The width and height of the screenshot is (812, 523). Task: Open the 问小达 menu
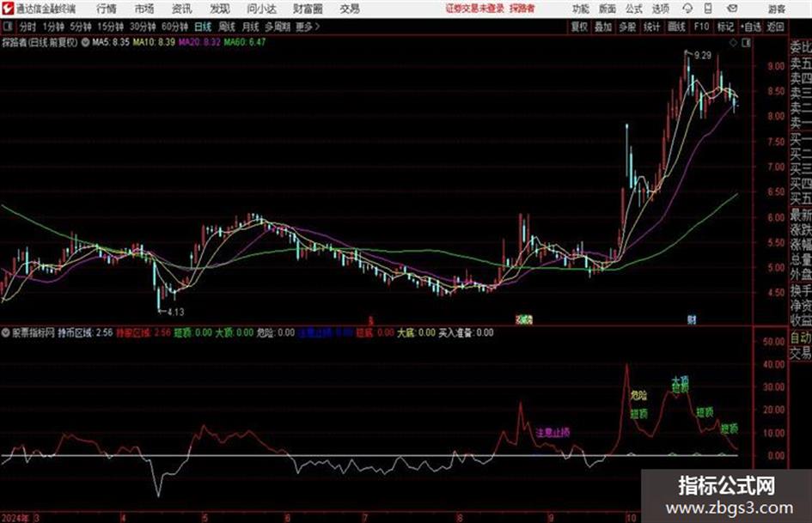tap(261, 9)
